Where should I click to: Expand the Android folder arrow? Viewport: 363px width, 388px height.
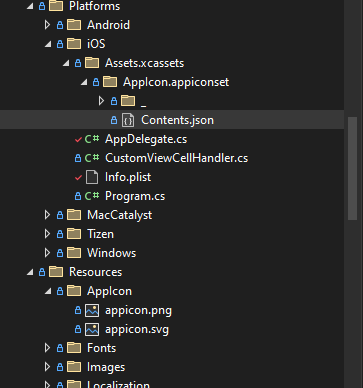[47, 25]
